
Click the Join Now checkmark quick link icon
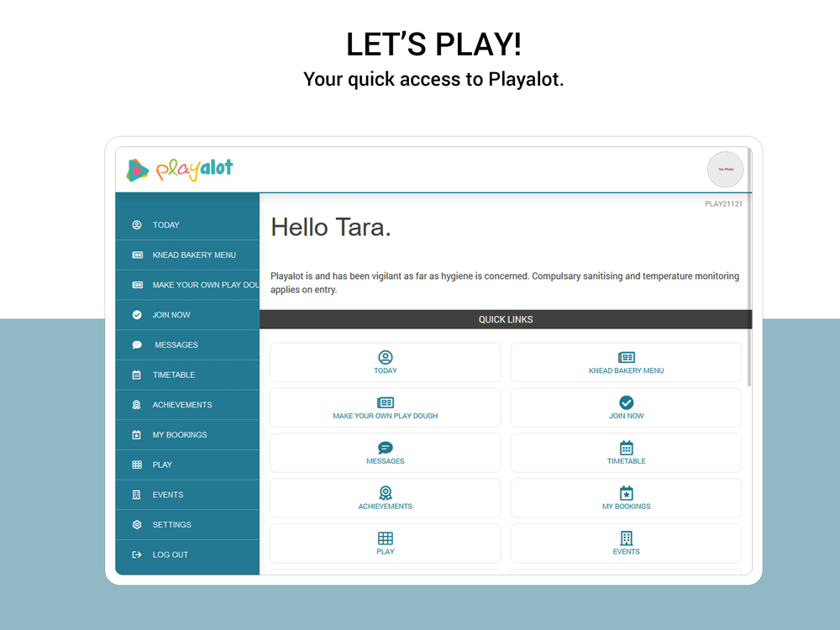[626, 402]
